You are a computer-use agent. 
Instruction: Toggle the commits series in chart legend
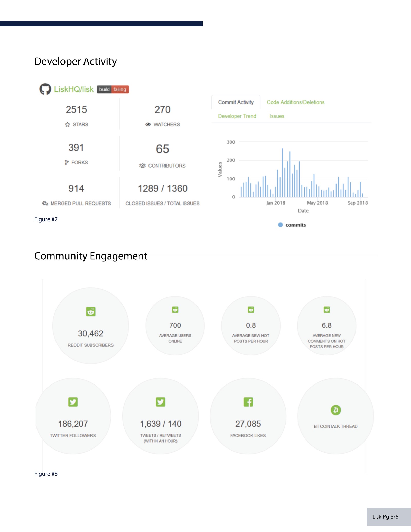(x=292, y=225)
